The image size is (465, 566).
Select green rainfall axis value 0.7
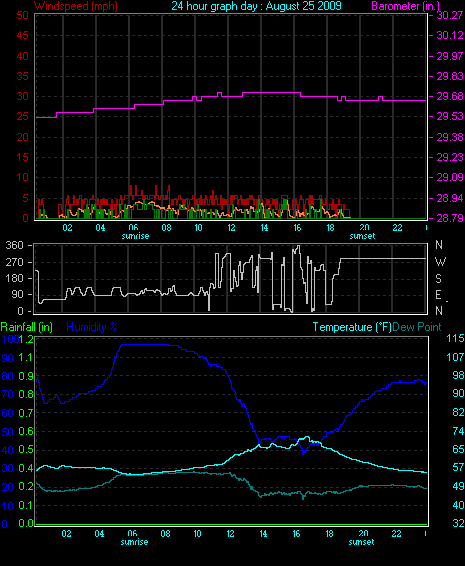[26, 413]
